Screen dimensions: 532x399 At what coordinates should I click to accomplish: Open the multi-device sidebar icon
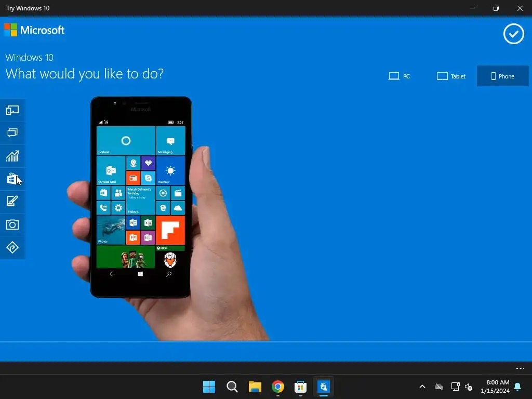click(12, 110)
